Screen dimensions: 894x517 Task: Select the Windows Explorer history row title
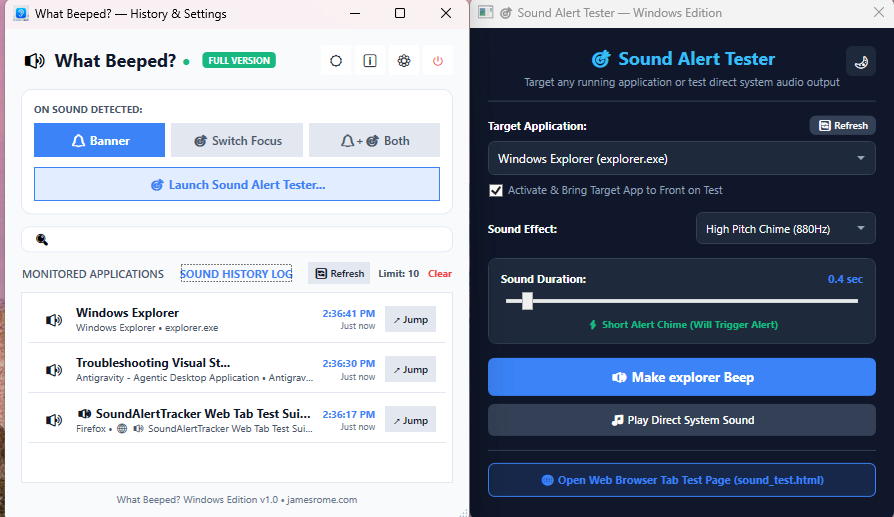pos(127,312)
